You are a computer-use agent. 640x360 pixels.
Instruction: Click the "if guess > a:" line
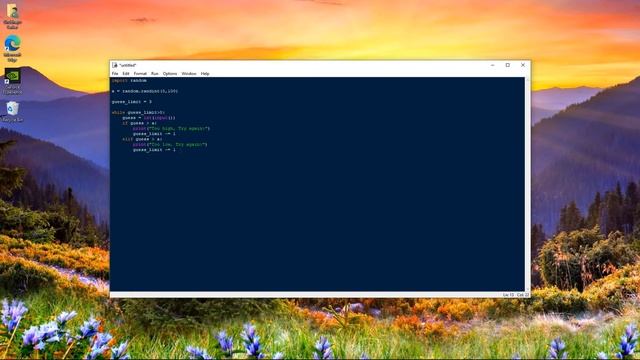point(139,123)
